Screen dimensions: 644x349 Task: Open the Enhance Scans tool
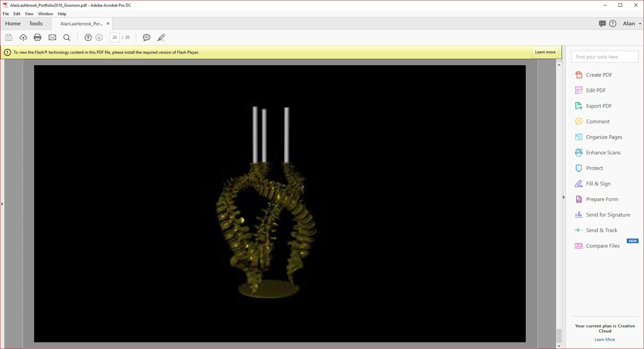coord(598,153)
